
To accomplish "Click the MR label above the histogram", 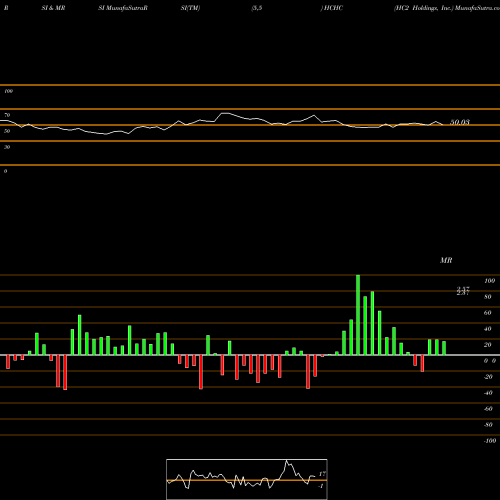I will click(446, 260).
